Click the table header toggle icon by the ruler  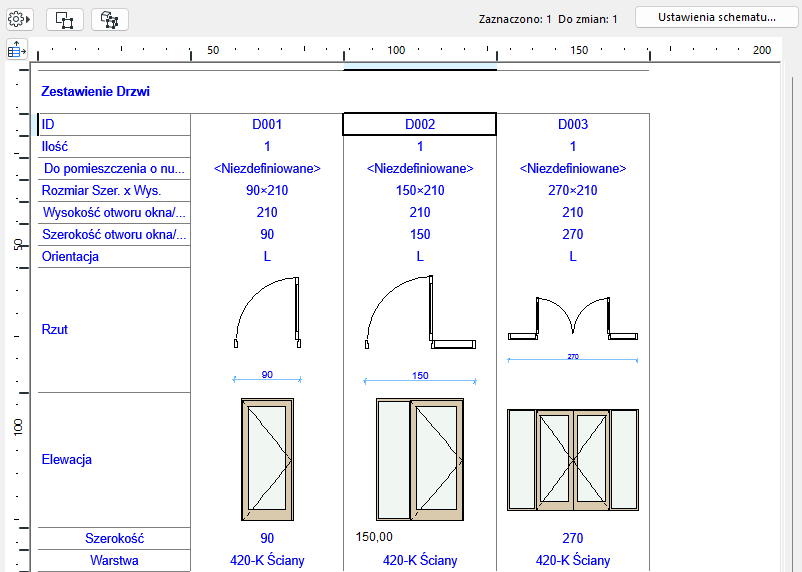[x=16, y=50]
